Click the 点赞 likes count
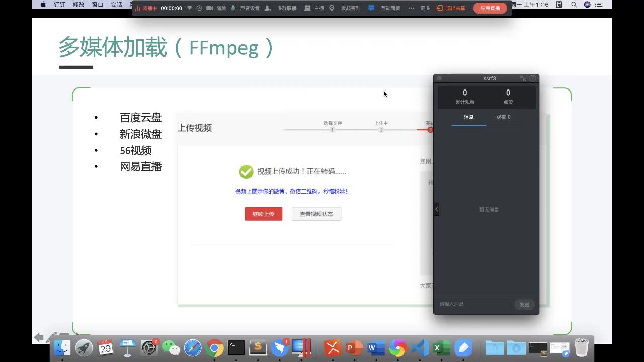The height and width of the screenshot is (362, 644). point(508,97)
